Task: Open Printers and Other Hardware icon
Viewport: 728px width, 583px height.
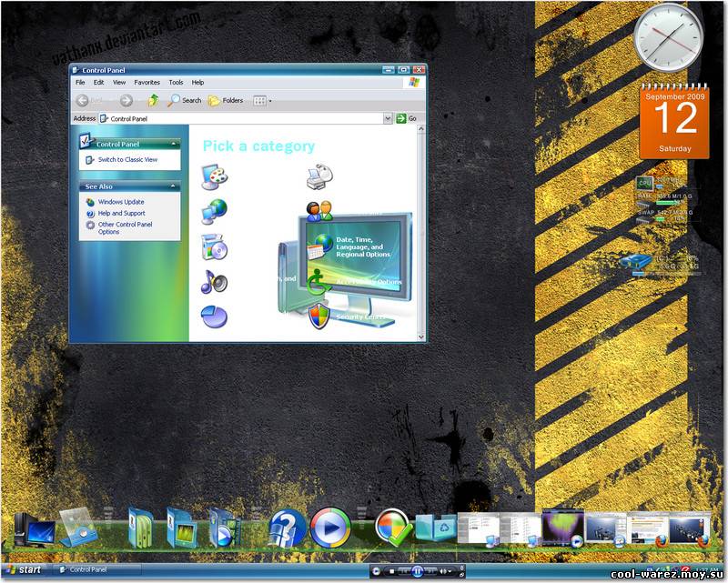Action: point(320,176)
